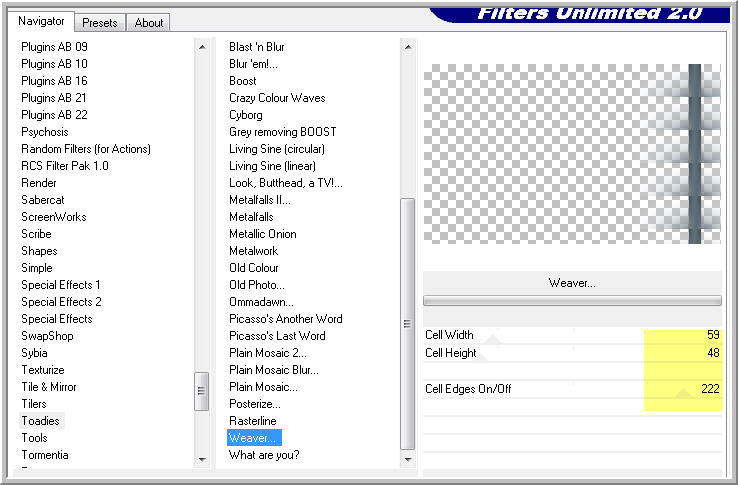Choose the Boost filter
The height and width of the screenshot is (485, 738).
243,81
